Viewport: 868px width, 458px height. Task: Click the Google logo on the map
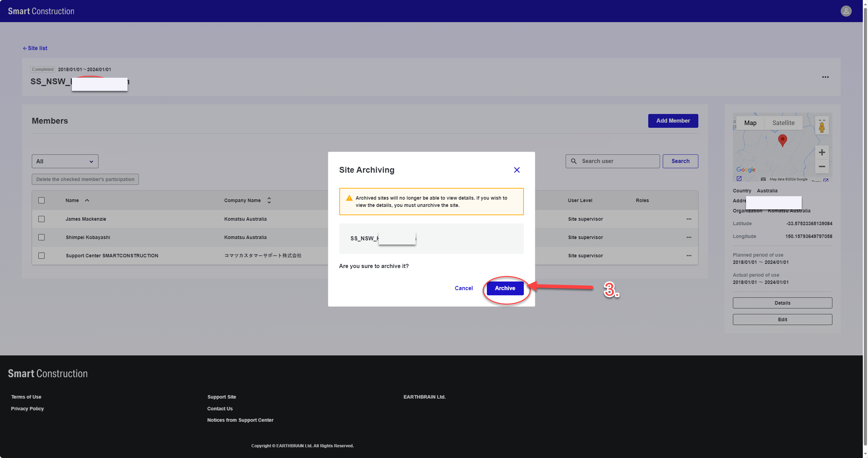pyautogui.click(x=746, y=170)
